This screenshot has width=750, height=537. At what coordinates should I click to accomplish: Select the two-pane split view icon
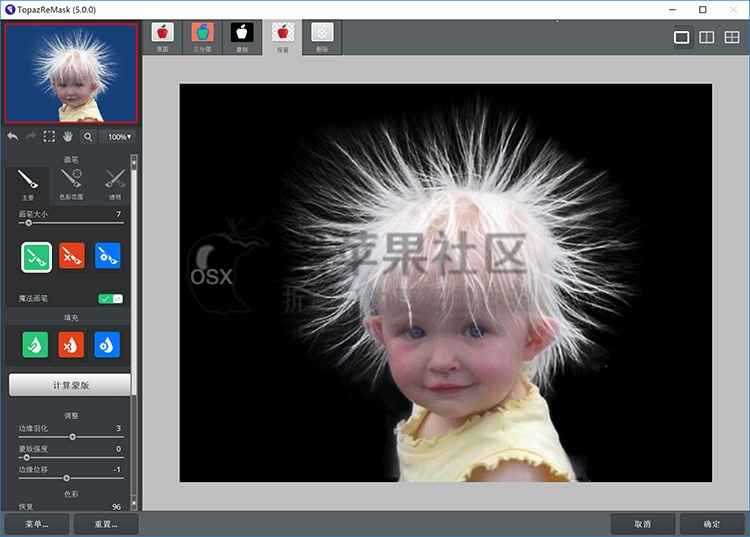click(x=706, y=37)
